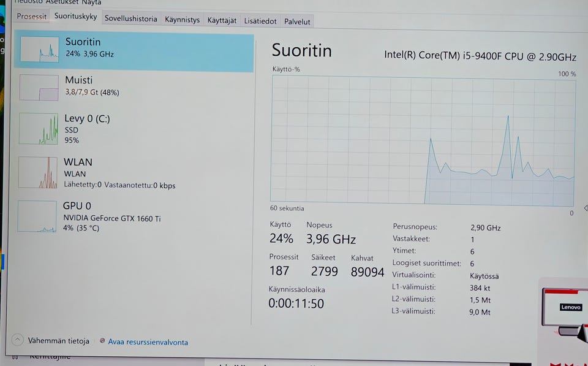Viewport: 588px width, 366px height.
Task: Click the main CPU usage graph
Action: 423,140
